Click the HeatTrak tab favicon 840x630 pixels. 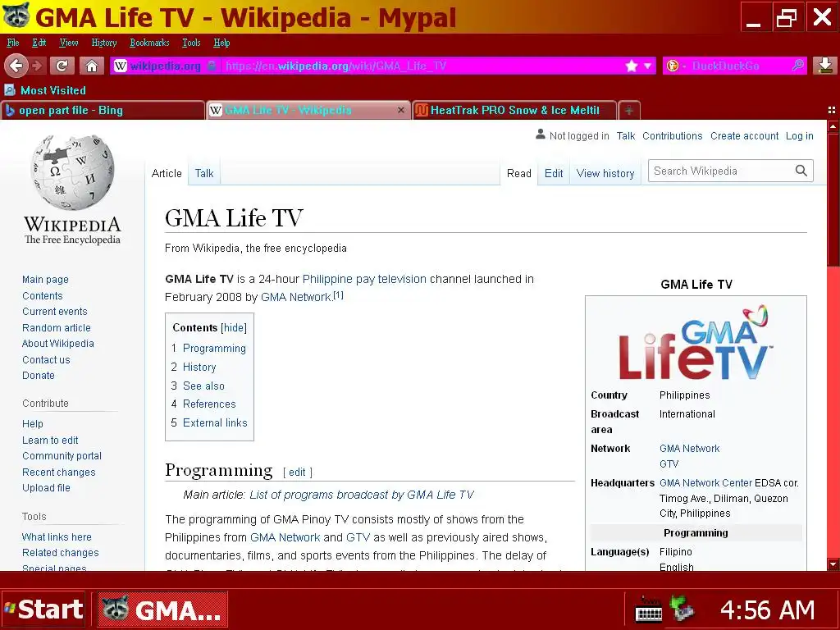point(422,111)
